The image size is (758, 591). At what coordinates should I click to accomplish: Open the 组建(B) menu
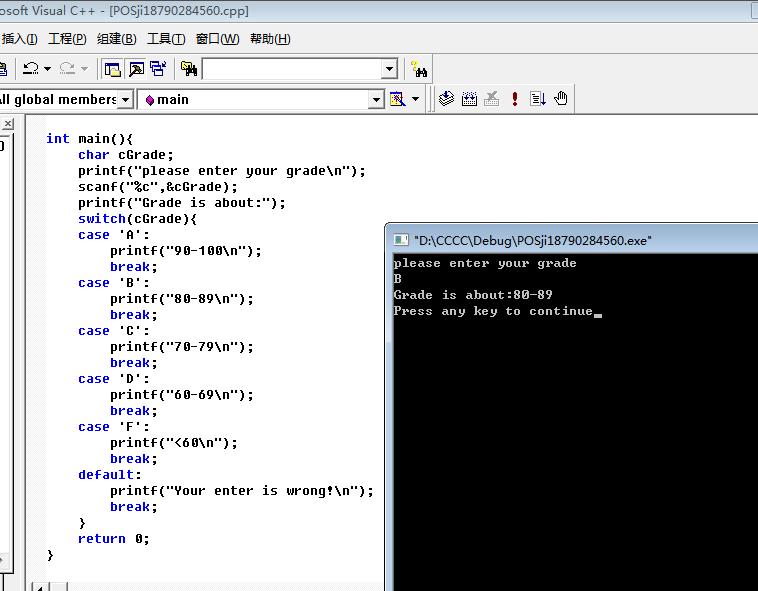click(117, 39)
